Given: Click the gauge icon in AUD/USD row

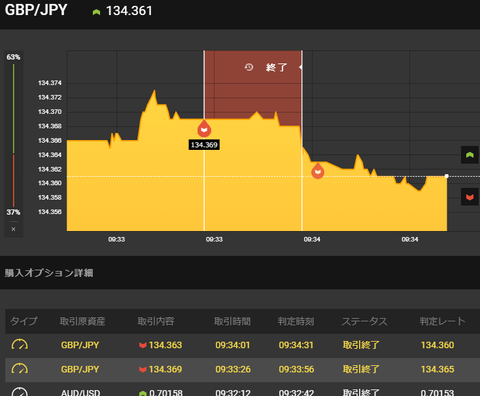Looking at the screenshot, I should coord(20,392).
